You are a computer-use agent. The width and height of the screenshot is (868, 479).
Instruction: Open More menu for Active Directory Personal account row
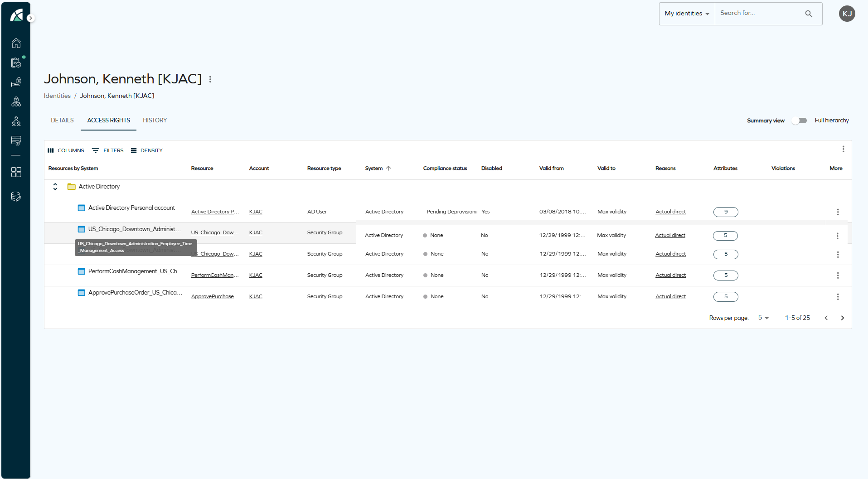[838, 212]
